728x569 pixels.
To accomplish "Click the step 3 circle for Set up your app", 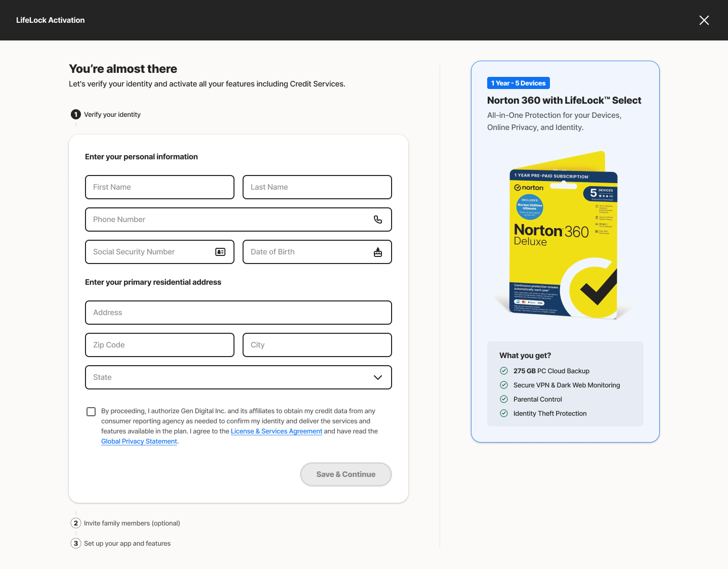I will [76, 543].
